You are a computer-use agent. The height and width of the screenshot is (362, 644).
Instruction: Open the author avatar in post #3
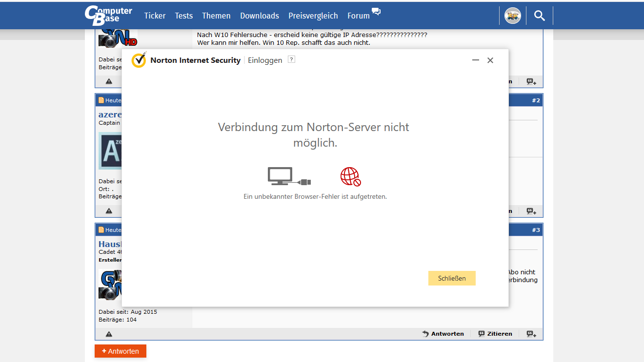click(x=110, y=285)
